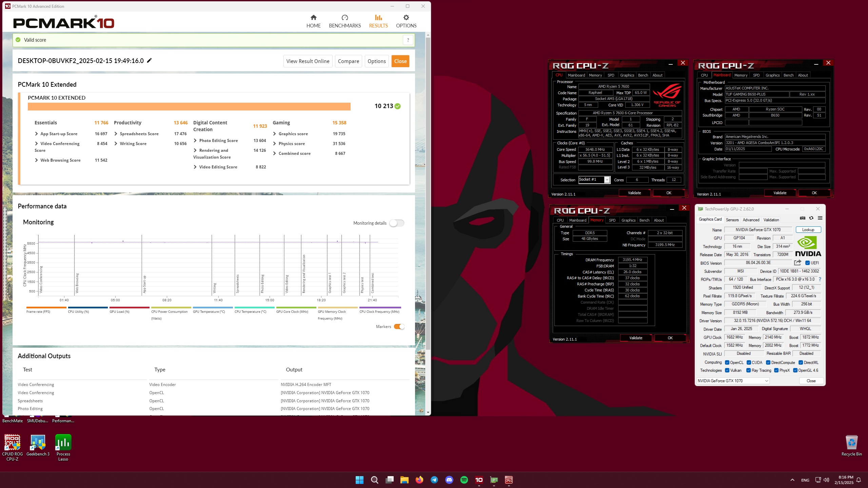Open the BENCHMARKS section
This screenshot has height=488, width=868.
(x=345, y=21)
